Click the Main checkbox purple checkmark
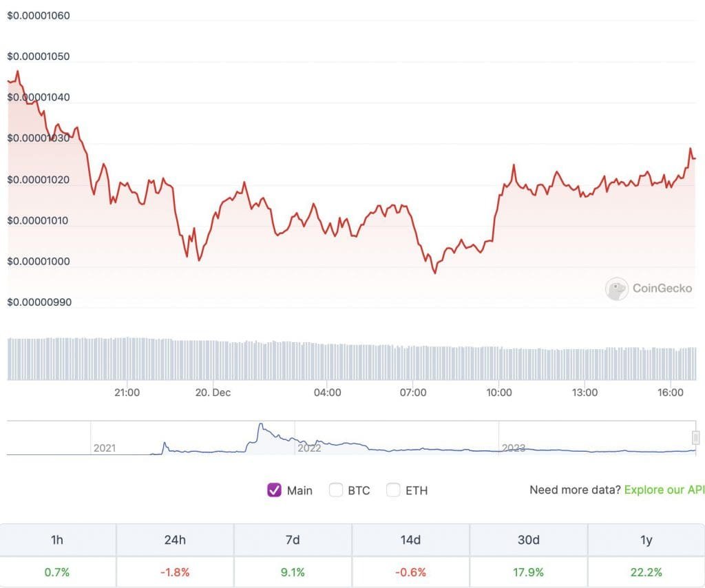Viewport: 705px width, 588px height. coord(275,490)
